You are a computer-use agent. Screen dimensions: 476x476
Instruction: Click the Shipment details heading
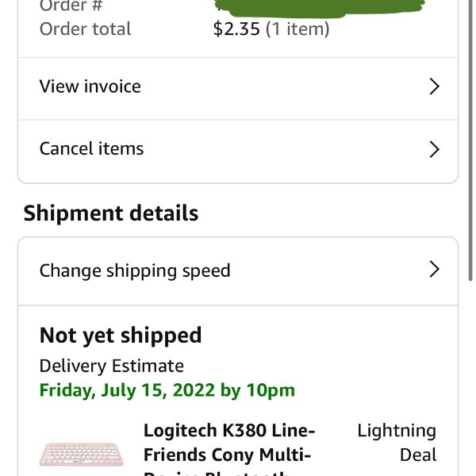click(111, 213)
